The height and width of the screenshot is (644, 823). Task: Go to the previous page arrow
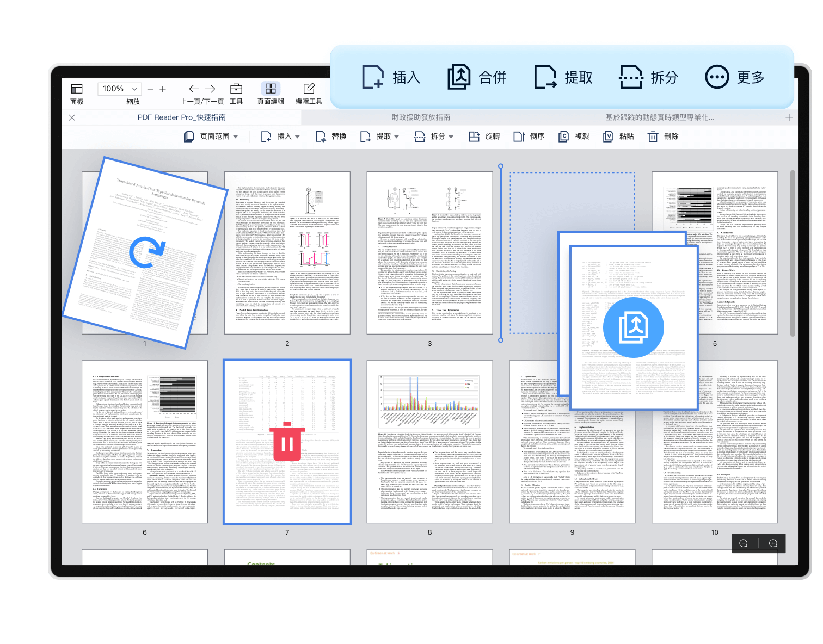(194, 89)
